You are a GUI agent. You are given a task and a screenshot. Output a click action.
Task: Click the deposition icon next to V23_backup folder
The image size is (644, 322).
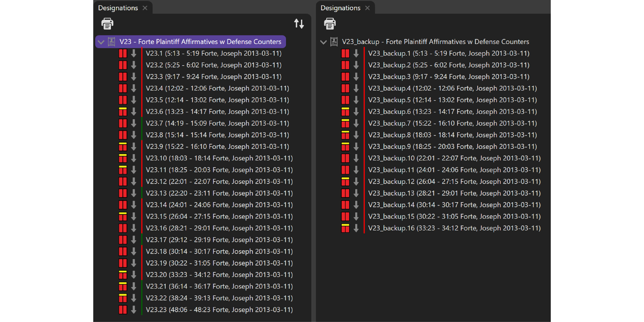[334, 42]
